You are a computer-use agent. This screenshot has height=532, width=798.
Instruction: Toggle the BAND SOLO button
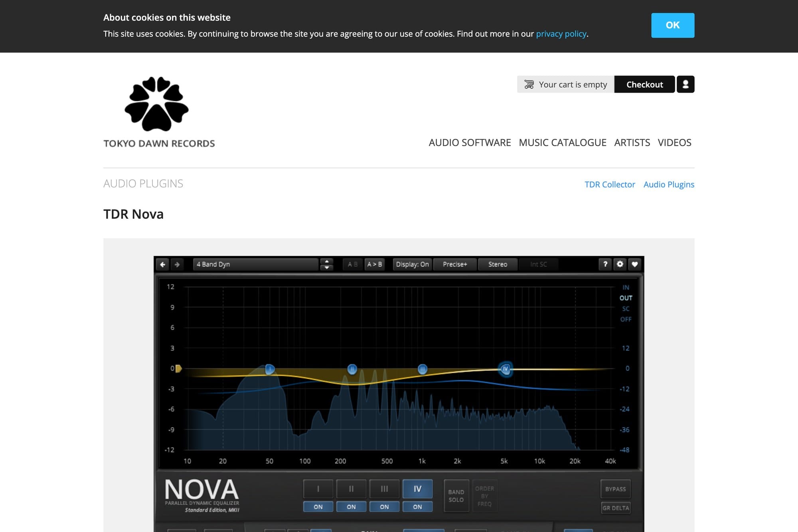pyautogui.click(x=456, y=496)
